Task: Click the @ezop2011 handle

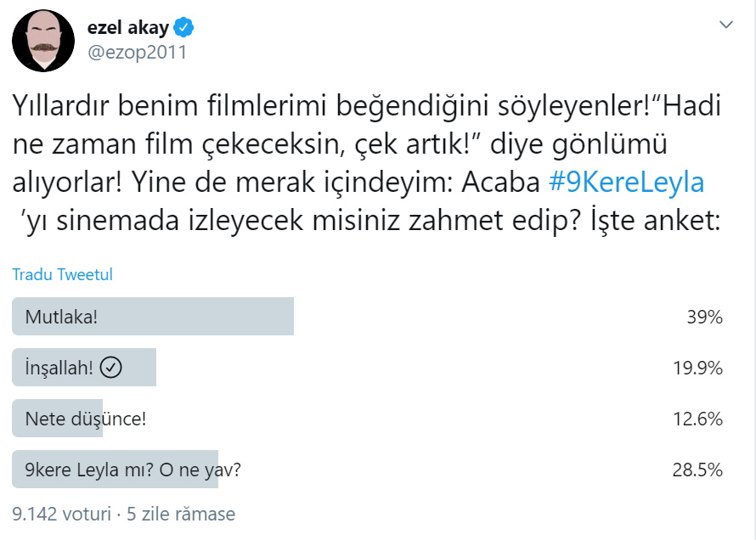Action: pyautogui.click(x=137, y=52)
